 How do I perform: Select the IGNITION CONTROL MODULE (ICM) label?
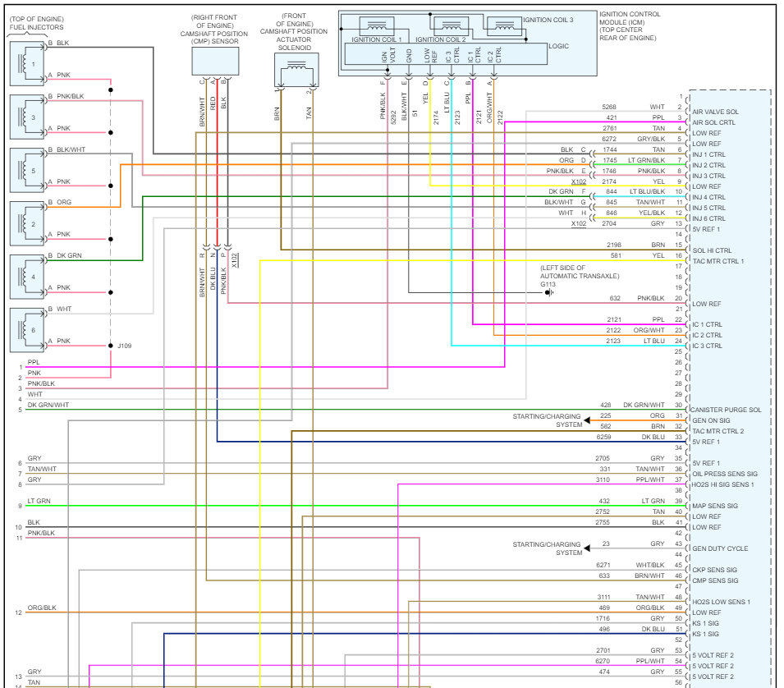tap(630, 26)
